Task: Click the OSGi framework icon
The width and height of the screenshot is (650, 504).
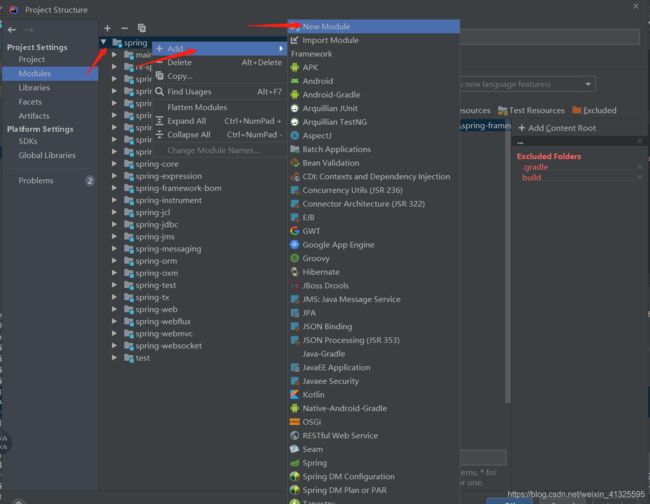Action: pos(295,422)
